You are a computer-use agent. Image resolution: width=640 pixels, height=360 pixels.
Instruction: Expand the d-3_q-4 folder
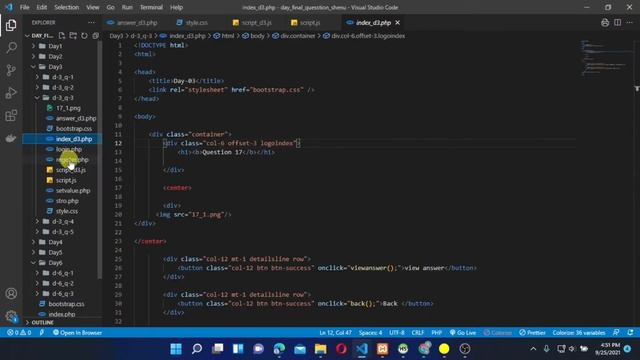[x=62, y=221]
